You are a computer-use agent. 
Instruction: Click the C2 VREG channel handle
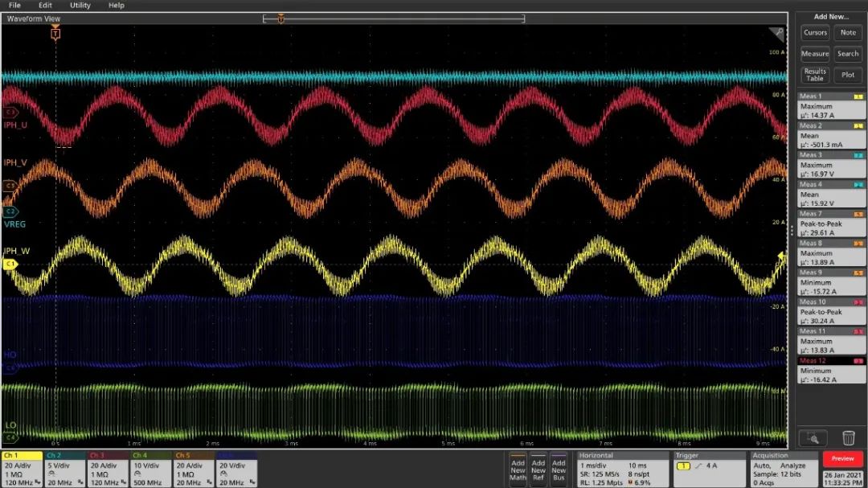click(x=10, y=211)
